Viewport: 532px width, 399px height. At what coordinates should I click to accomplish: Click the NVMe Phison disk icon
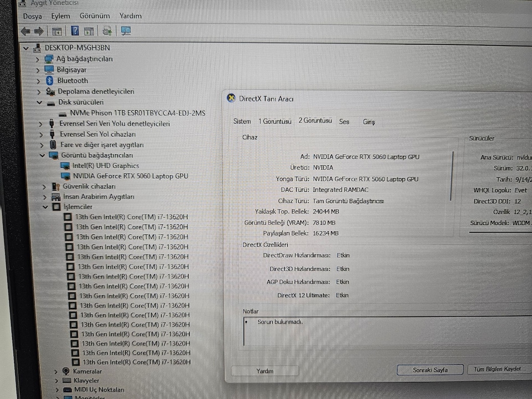click(63, 114)
